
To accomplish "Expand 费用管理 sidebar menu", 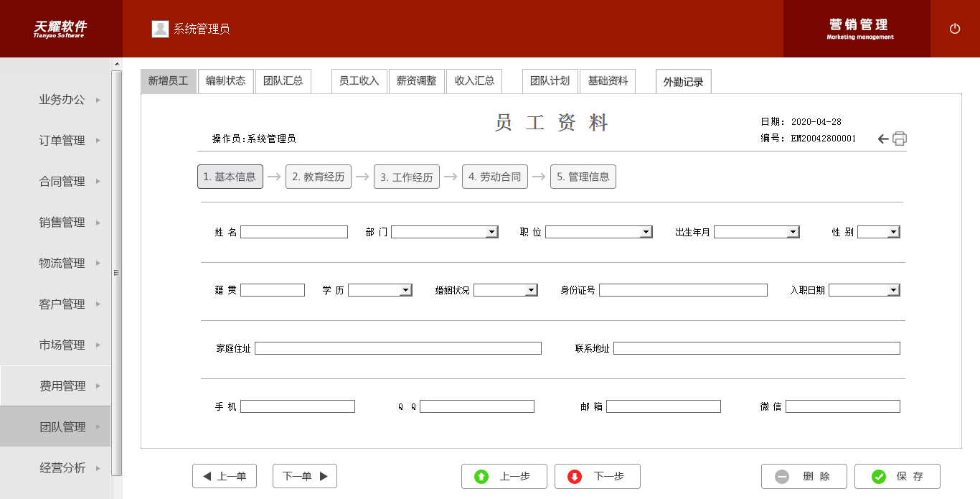I will coord(55,386).
